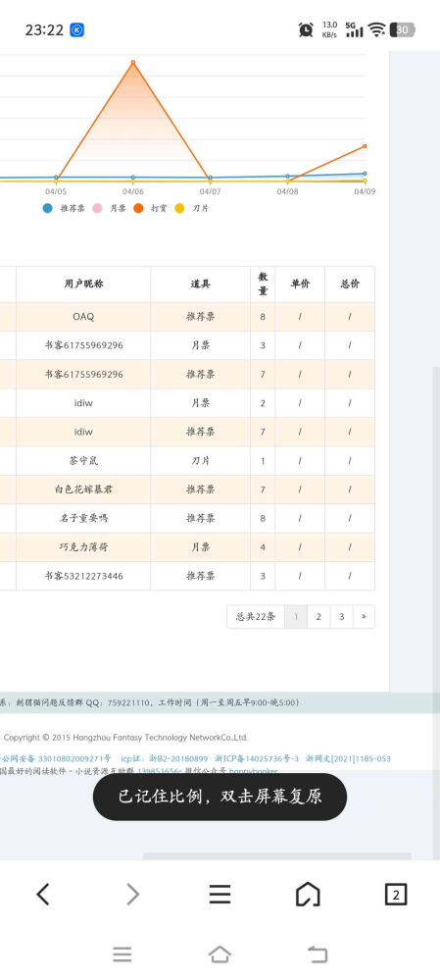Click the 总价 column header
This screenshot has height=980, width=440.
click(350, 284)
